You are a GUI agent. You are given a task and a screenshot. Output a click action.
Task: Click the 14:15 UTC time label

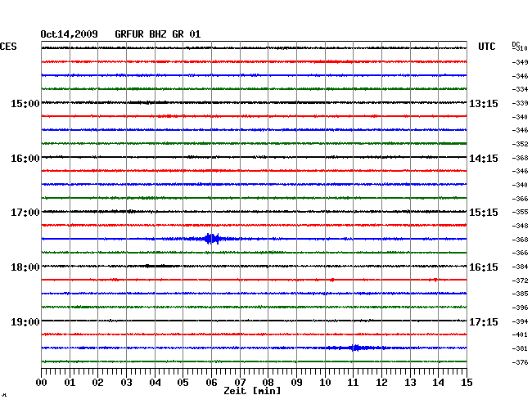[484, 159]
